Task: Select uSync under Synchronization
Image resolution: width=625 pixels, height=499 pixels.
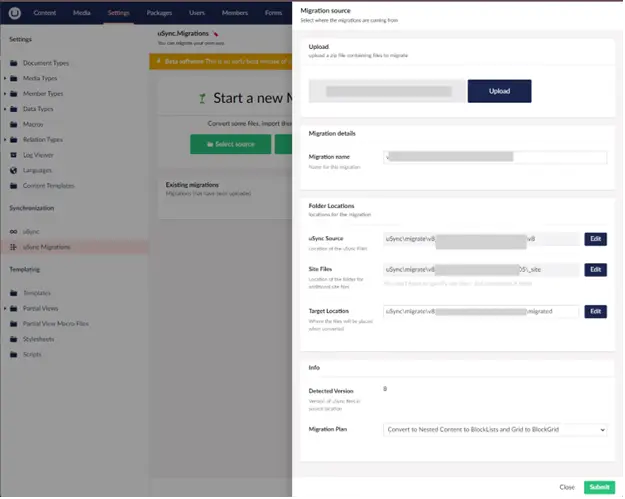Action: tap(31, 232)
